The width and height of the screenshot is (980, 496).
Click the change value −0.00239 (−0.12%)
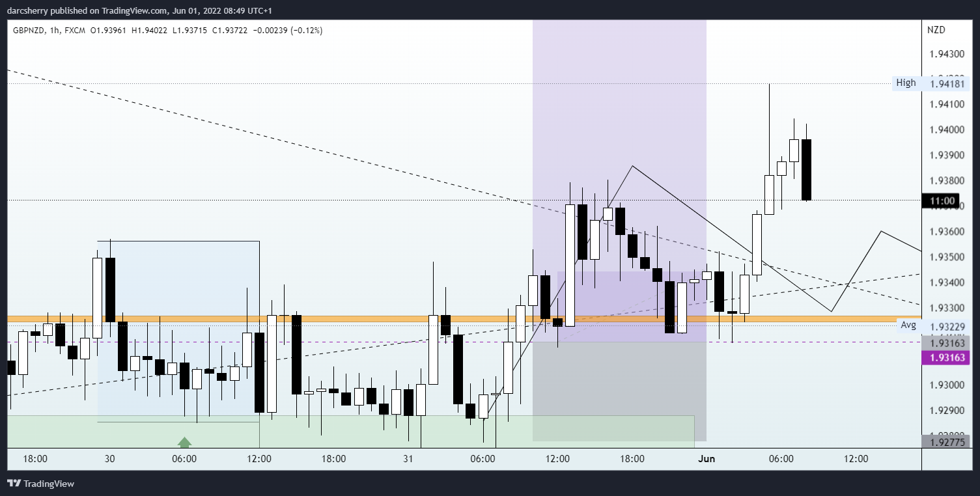click(x=287, y=31)
